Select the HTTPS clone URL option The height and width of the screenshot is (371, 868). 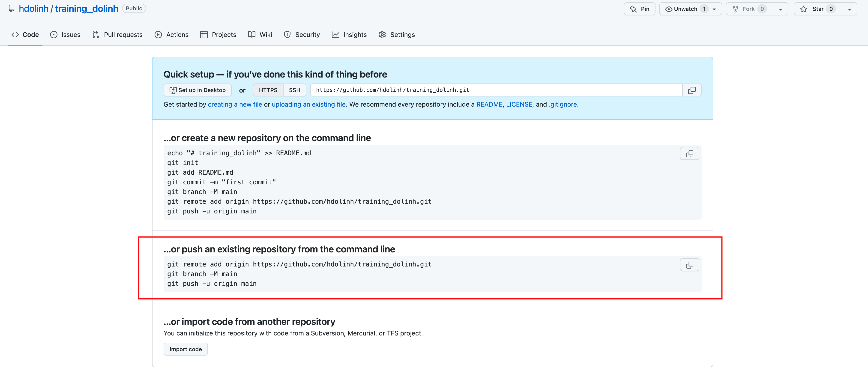(x=268, y=90)
